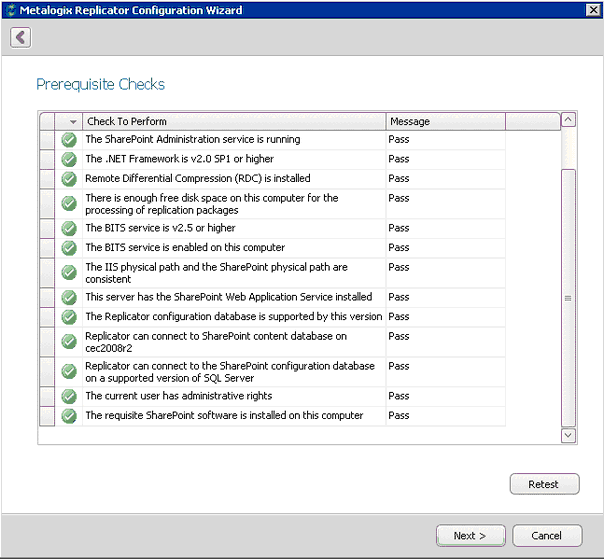Proceed with the Next > button
Image resolution: width=604 pixels, height=559 pixels.
point(471,535)
